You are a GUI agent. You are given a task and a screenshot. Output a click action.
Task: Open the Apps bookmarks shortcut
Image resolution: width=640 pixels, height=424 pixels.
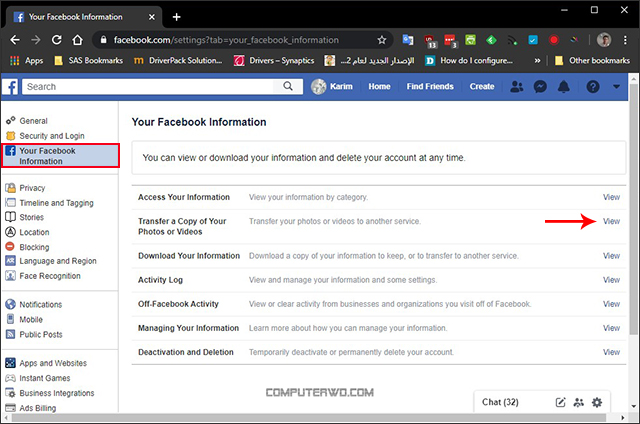tap(27, 61)
